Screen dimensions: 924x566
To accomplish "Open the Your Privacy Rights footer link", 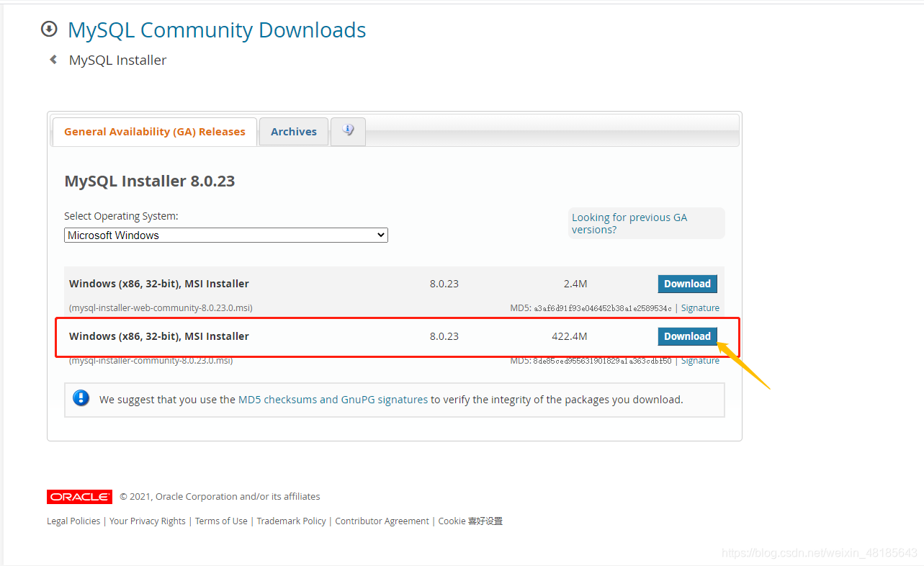I will [x=148, y=521].
